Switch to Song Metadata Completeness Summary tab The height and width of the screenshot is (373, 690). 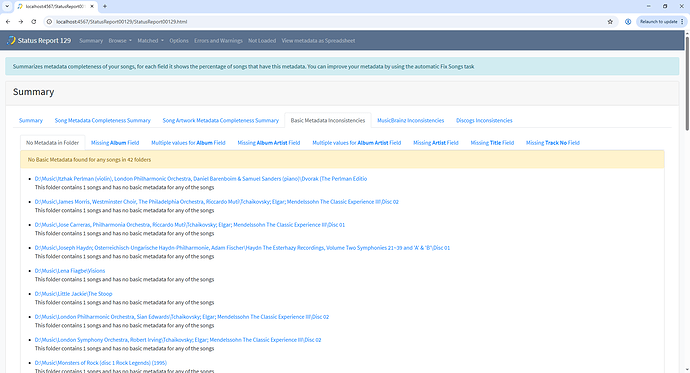103,120
